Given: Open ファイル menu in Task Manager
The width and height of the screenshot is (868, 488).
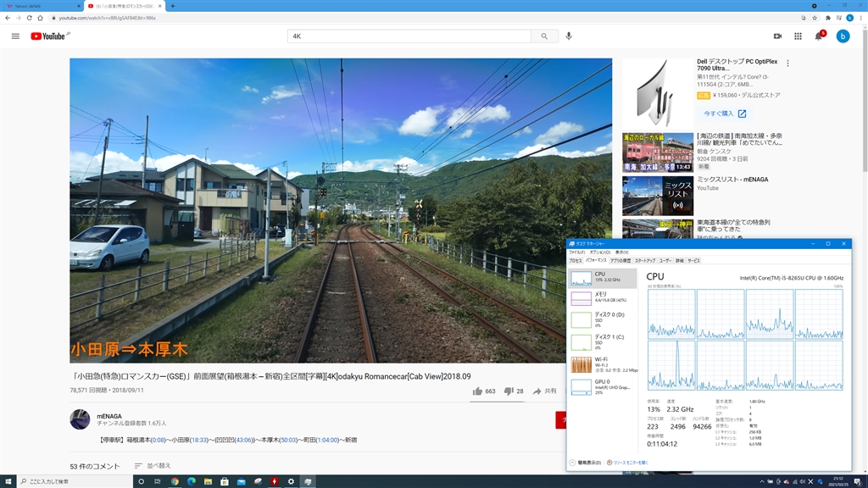Looking at the screenshot, I should tap(576, 252).
